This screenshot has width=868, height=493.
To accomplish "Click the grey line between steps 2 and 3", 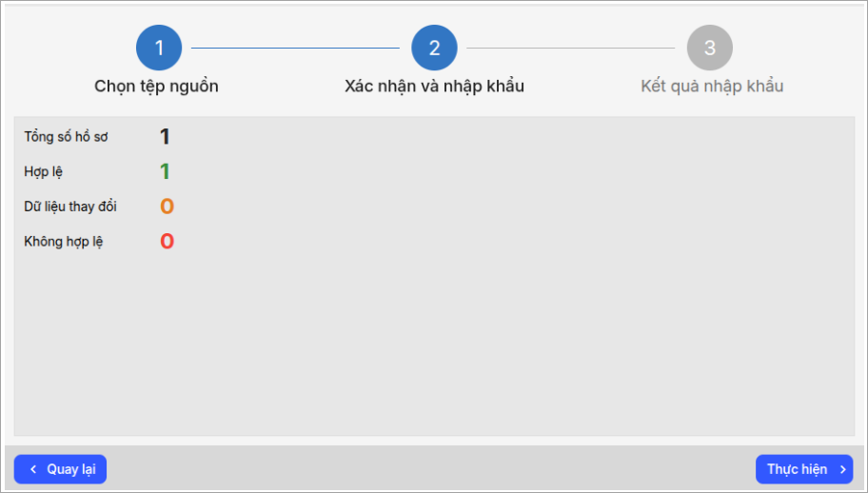I will coord(571,48).
